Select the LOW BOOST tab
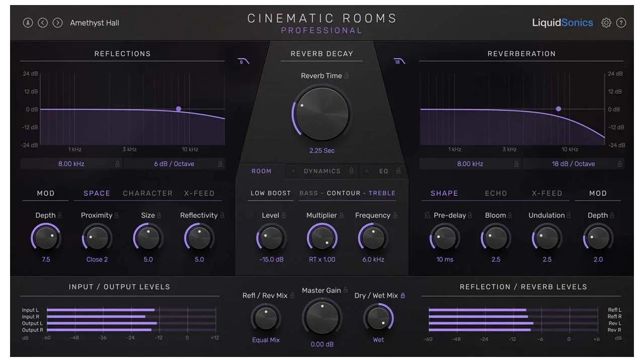Screen dimensions: 644x362 point(271,193)
